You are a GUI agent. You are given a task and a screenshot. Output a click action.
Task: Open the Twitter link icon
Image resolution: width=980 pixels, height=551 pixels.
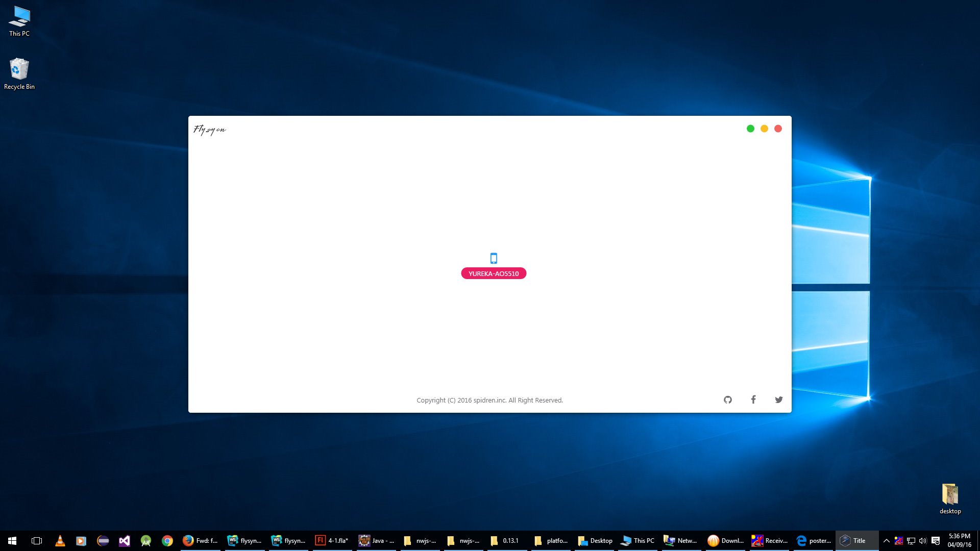pos(778,399)
